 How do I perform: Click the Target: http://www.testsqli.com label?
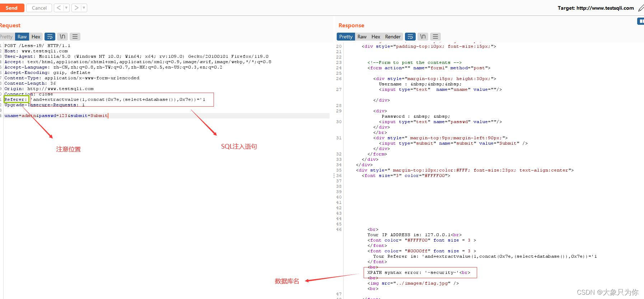pyautogui.click(x=596, y=8)
